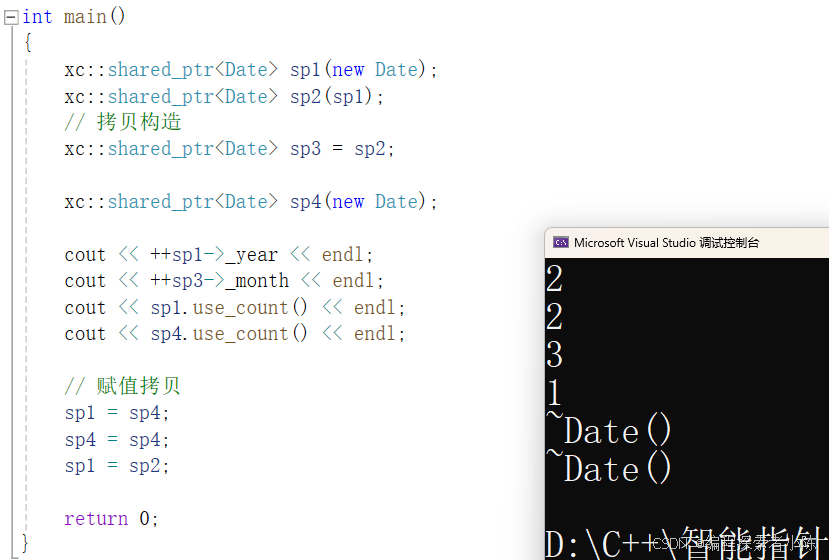Click the 'main()' function name
This screenshot has height=560, width=829.
coord(95,17)
